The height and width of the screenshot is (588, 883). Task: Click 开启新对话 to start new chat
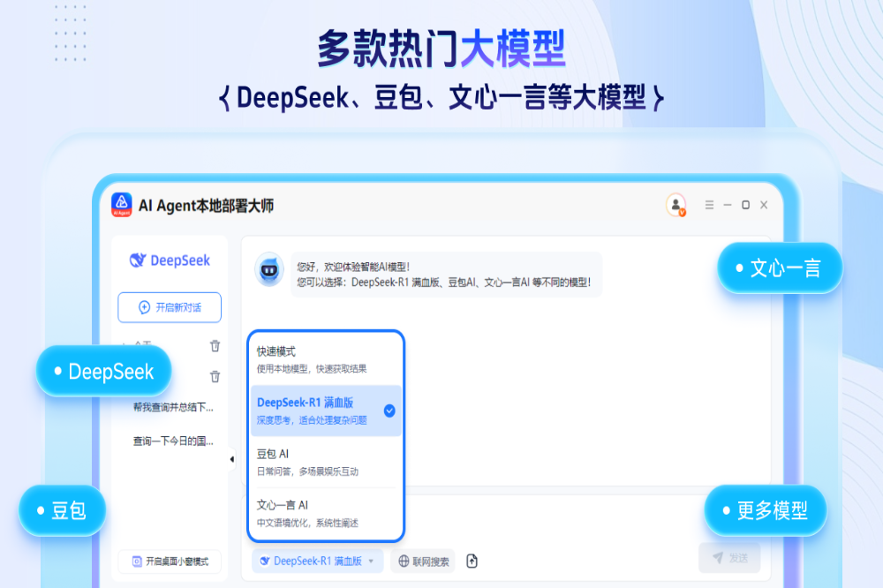[x=170, y=307]
